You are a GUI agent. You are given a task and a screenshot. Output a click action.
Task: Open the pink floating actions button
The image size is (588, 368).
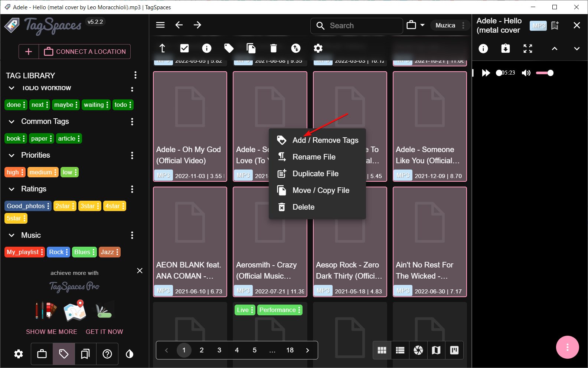coord(567,347)
